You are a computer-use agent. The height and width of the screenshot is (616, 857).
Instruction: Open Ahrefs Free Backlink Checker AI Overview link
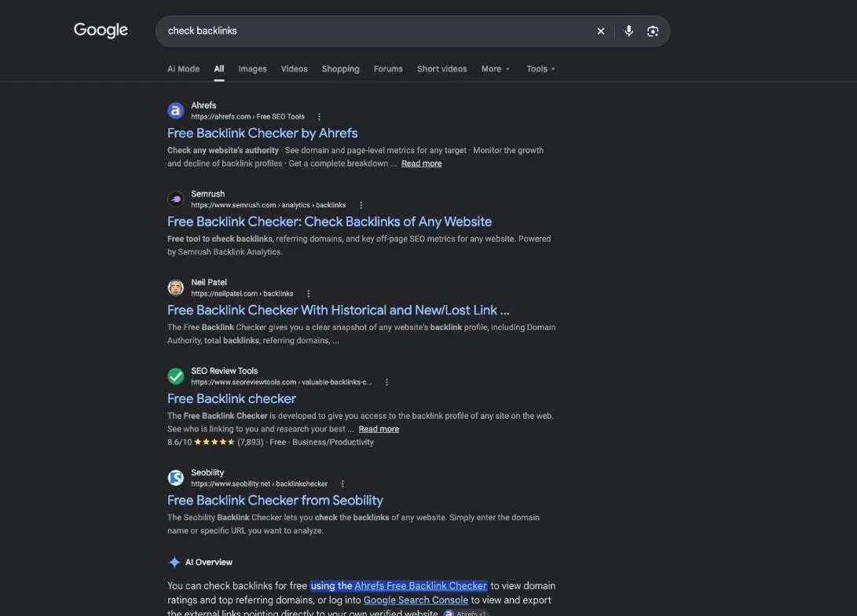tap(420, 586)
